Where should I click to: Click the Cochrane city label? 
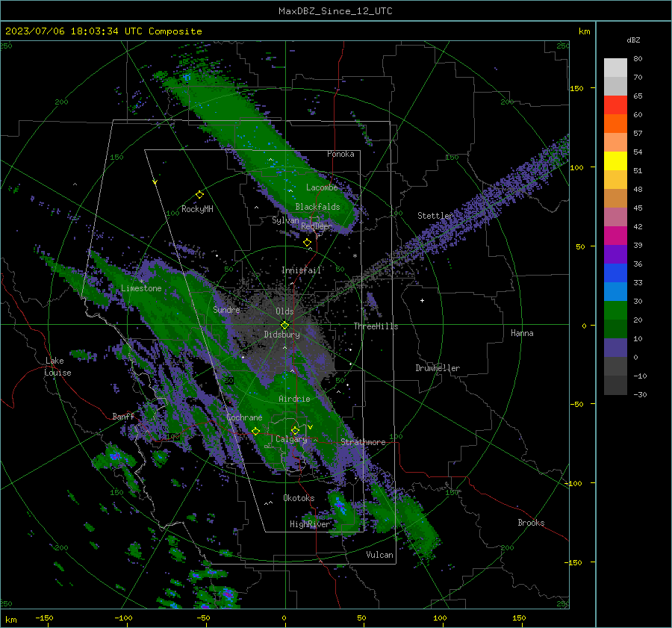(244, 417)
